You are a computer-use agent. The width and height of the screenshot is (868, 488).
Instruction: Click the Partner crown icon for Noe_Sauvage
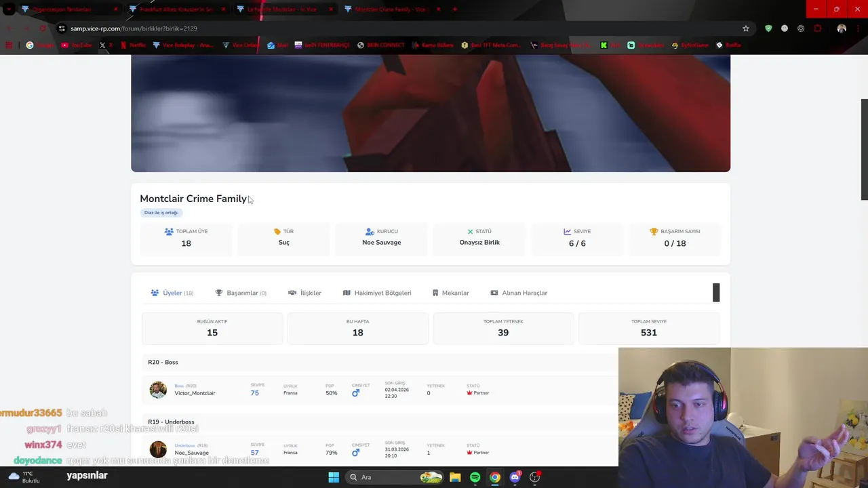pos(469,453)
